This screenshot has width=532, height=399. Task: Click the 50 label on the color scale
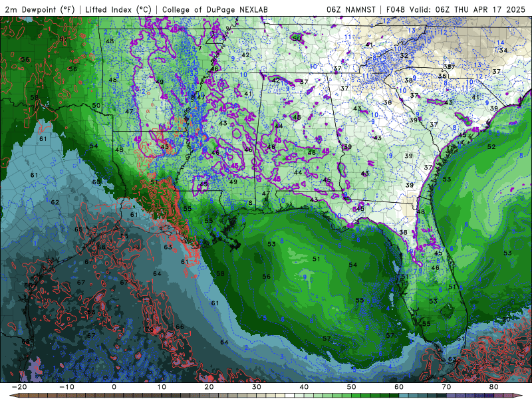[352, 387]
